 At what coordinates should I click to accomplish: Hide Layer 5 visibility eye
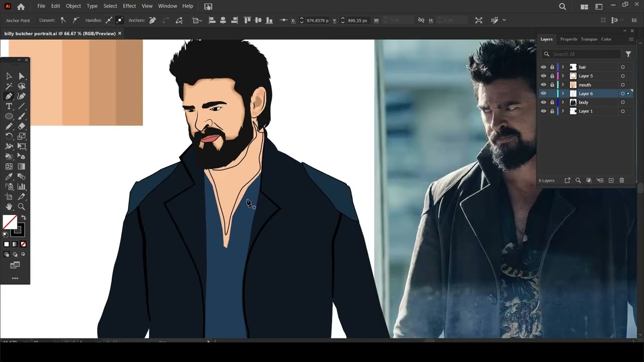pyautogui.click(x=543, y=76)
